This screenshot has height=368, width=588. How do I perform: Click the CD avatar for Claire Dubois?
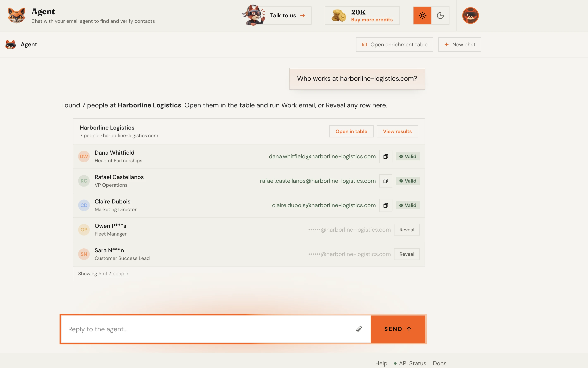tap(84, 205)
